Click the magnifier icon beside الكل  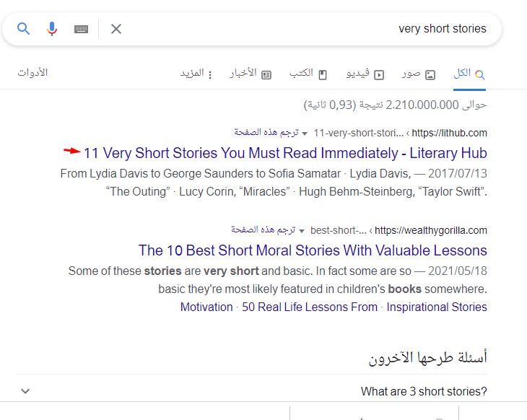[480, 75]
